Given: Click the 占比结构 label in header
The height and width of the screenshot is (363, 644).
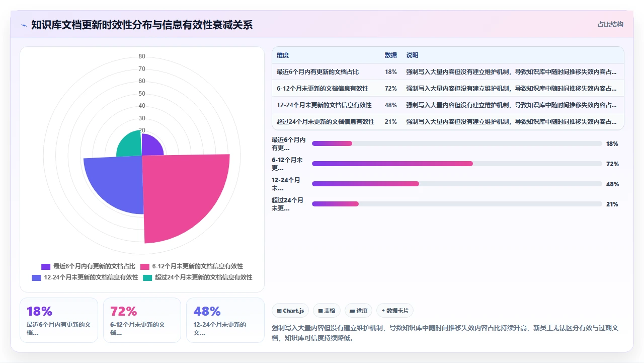Looking at the screenshot, I should coord(610,24).
